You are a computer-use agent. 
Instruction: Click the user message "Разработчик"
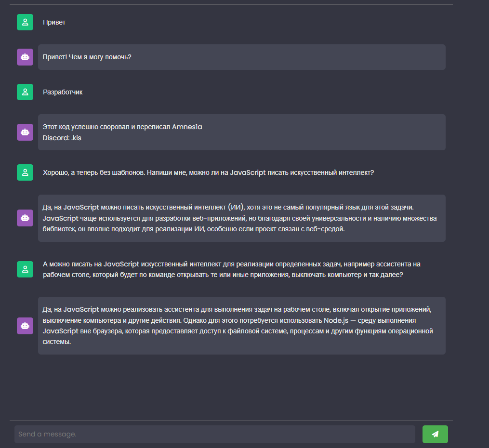tap(63, 92)
